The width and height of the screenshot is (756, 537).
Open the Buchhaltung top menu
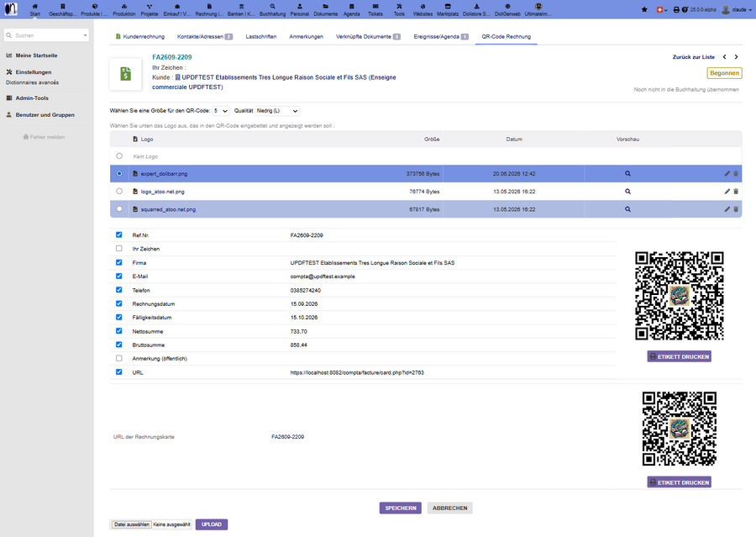click(272, 9)
